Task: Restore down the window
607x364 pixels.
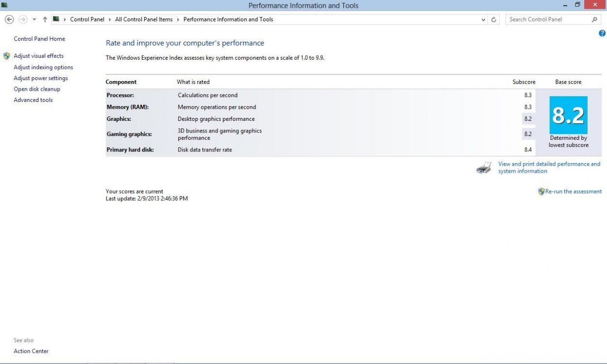Action: click(577, 5)
